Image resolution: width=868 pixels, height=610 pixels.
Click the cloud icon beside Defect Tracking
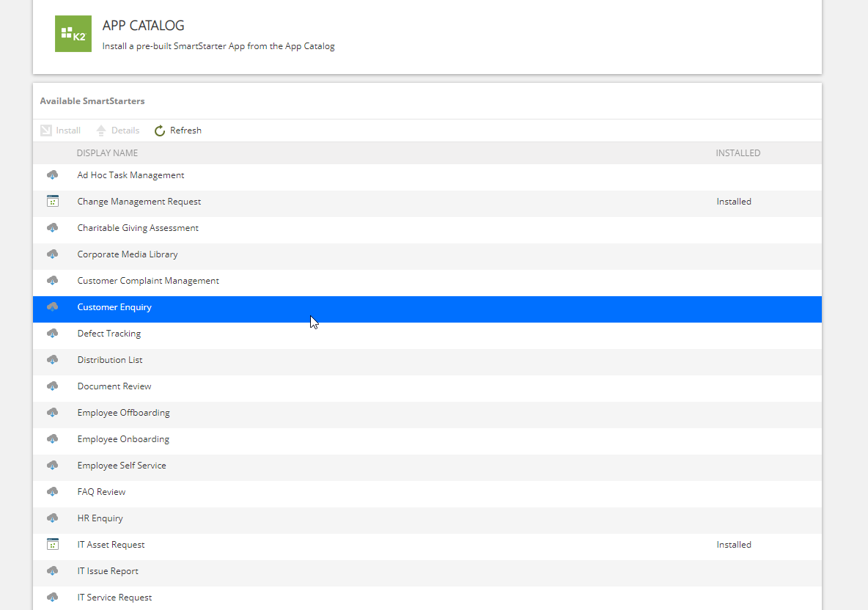click(x=53, y=334)
